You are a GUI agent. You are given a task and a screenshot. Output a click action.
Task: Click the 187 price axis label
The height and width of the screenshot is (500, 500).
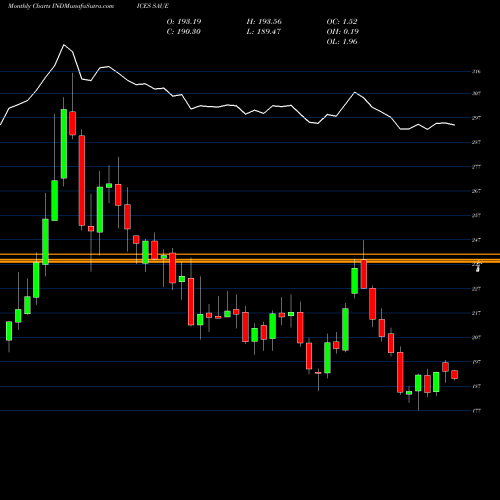point(476,386)
